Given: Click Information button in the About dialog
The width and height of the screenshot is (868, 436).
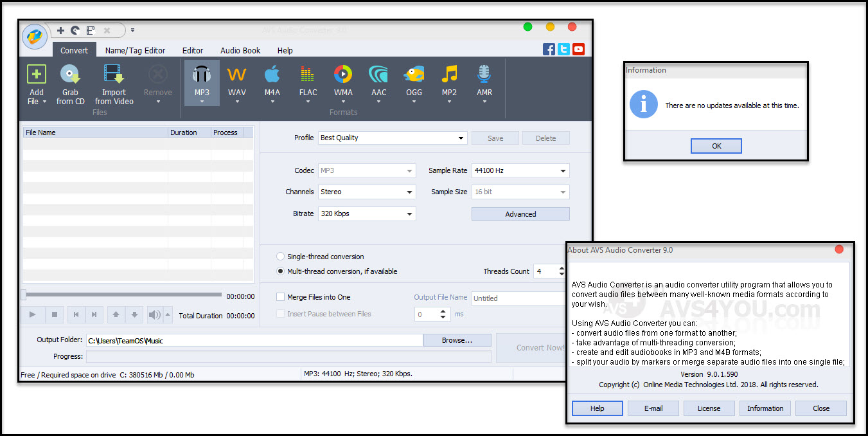Looking at the screenshot, I should click(x=765, y=408).
